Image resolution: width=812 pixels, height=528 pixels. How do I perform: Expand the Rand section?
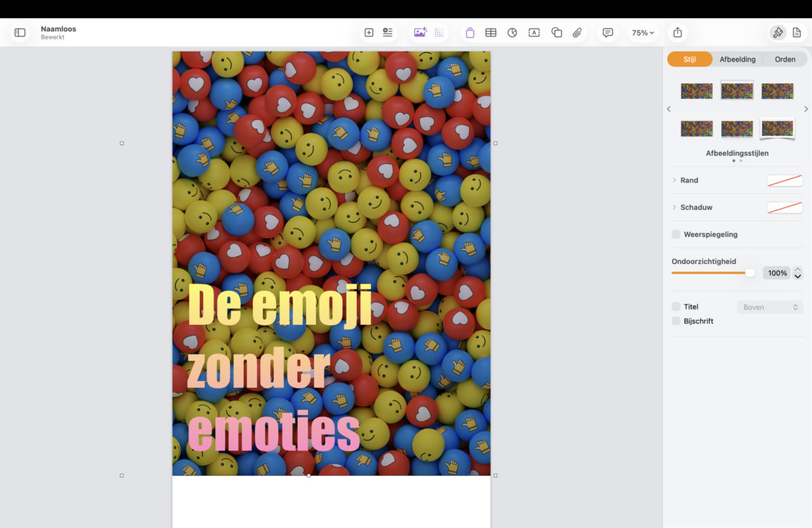click(675, 180)
